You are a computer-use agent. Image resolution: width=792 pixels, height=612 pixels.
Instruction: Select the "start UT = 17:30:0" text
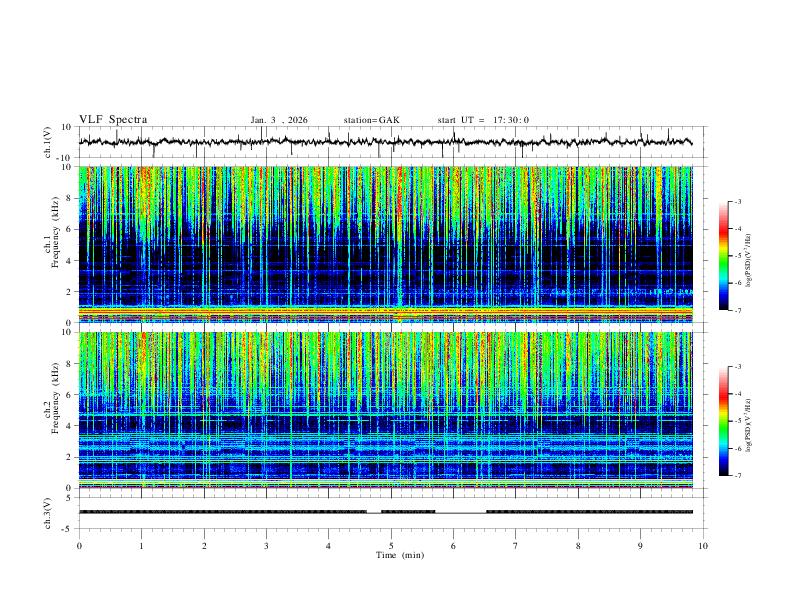pyautogui.click(x=483, y=120)
